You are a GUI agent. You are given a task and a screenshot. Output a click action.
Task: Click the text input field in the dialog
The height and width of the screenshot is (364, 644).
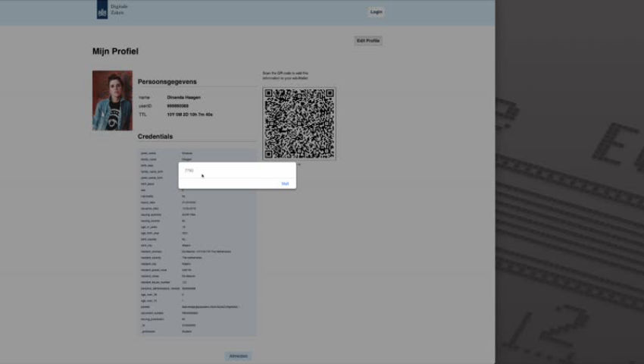[x=235, y=171]
